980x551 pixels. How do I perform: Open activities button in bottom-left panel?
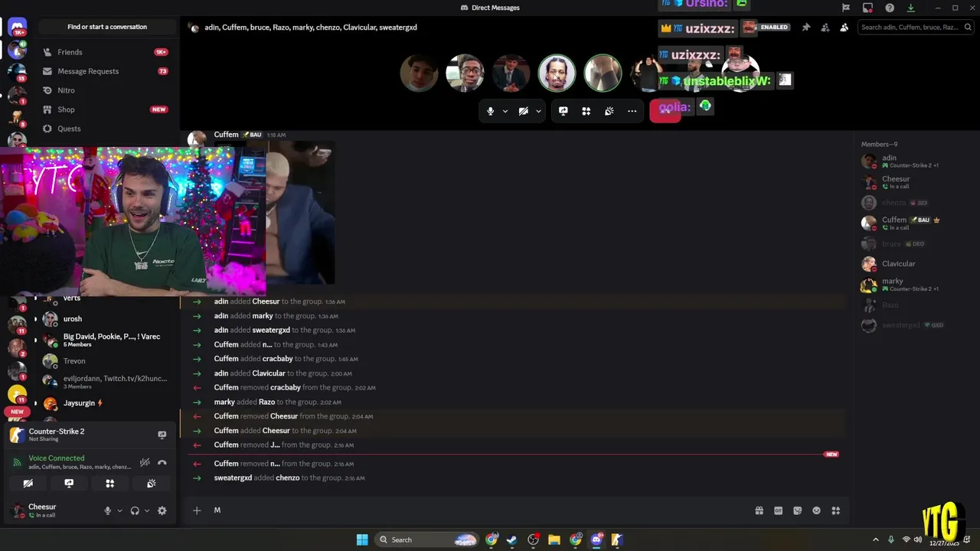click(110, 484)
